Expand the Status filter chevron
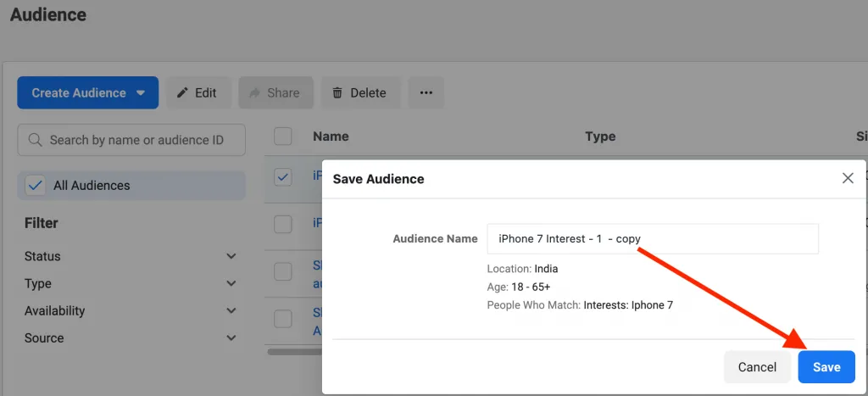Viewport: 868px width, 396px height. click(231, 256)
